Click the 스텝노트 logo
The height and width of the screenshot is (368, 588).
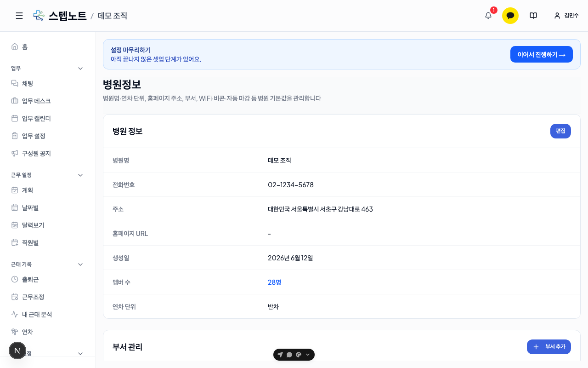click(x=60, y=16)
